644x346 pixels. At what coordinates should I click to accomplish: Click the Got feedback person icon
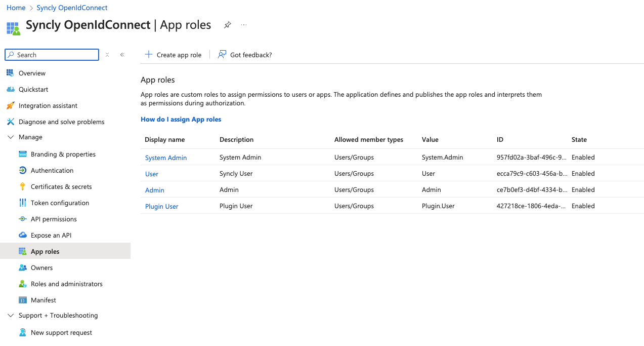222,54
